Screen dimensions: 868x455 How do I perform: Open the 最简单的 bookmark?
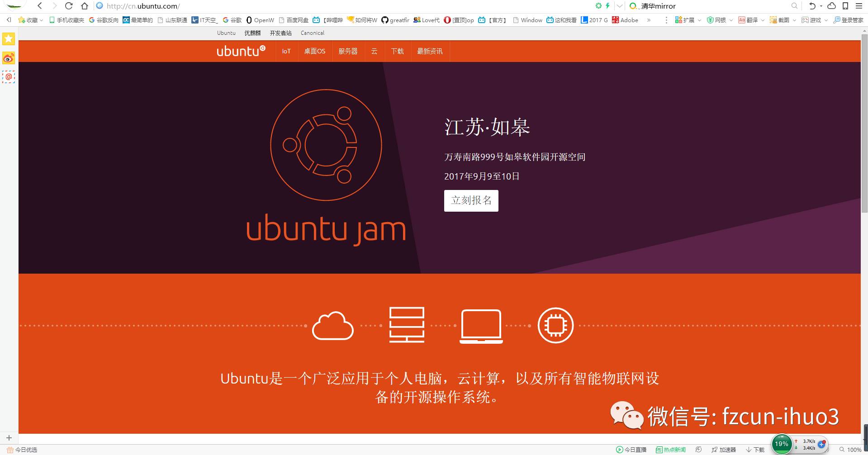pos(138,20)
